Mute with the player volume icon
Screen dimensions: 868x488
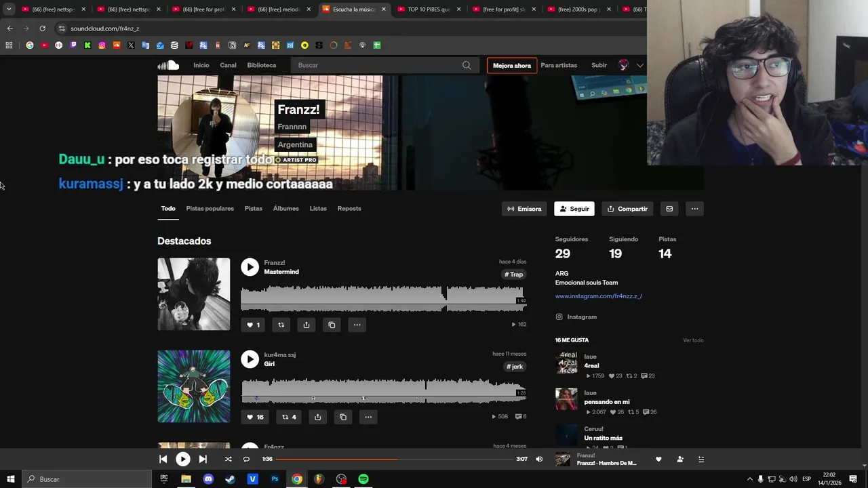pyautogui.click(x=539, y=459)
